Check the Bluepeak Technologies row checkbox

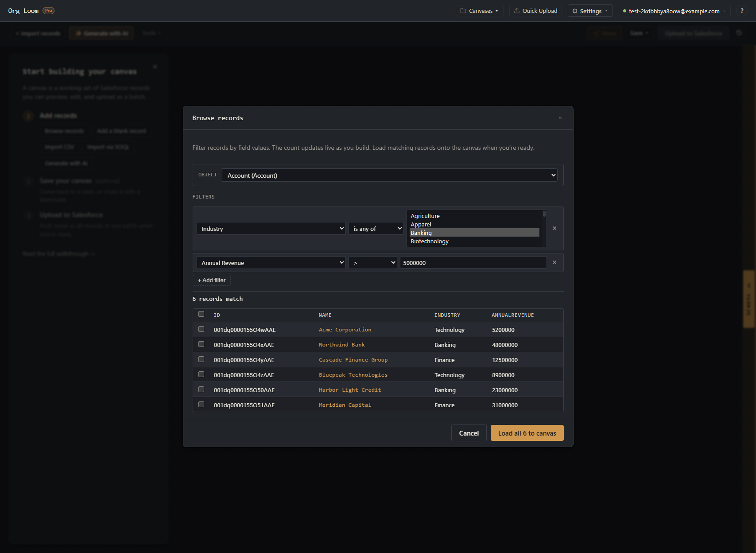pyautogui.click(x=202, y=374)
